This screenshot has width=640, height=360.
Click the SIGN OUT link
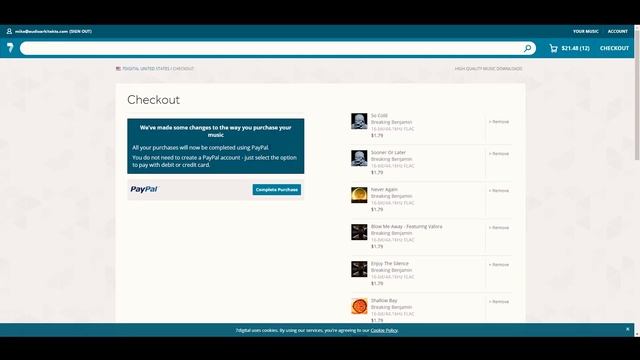pyautogui.click(x=80, y=31)
